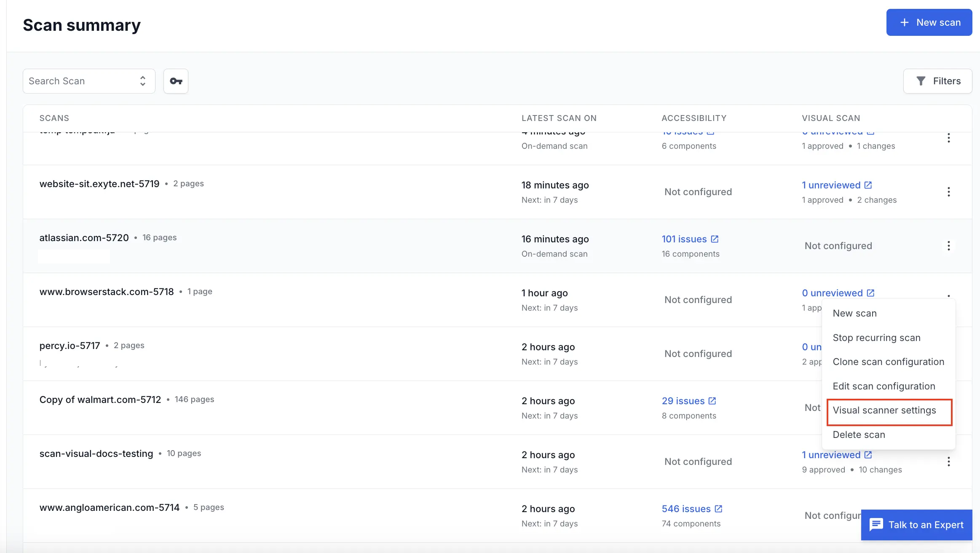Open the 1 unreviewed link for website-sit.exyte.net-5719

tap(831, 185)
